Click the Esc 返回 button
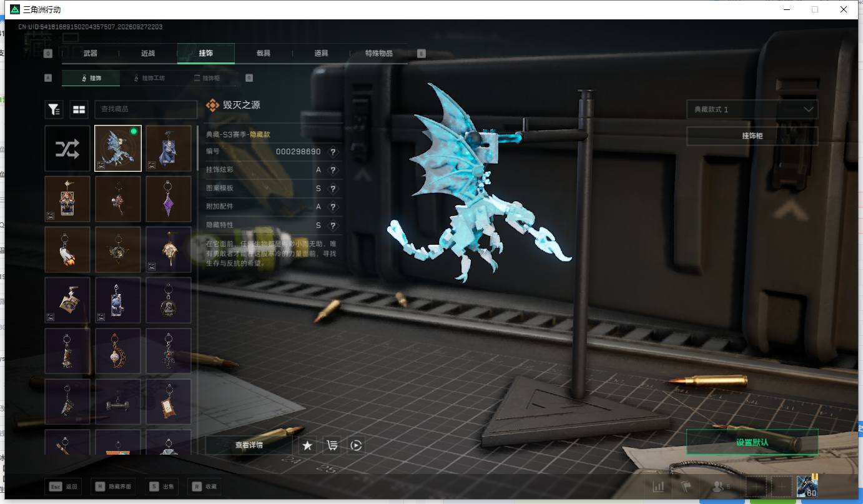The image size is (863, 504). click(64, 487)
